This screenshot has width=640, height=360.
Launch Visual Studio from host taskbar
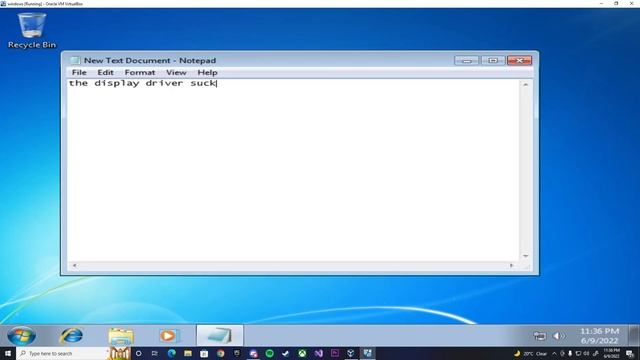(318, 353)
